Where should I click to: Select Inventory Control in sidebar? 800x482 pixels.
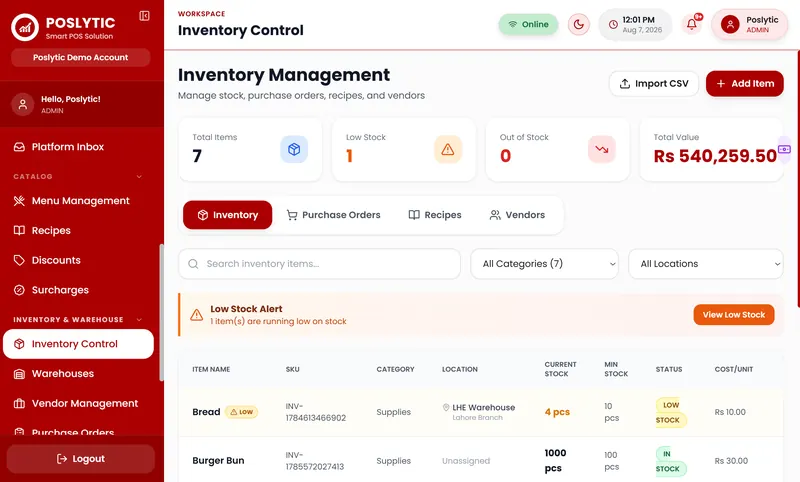(x=79, y=344)
